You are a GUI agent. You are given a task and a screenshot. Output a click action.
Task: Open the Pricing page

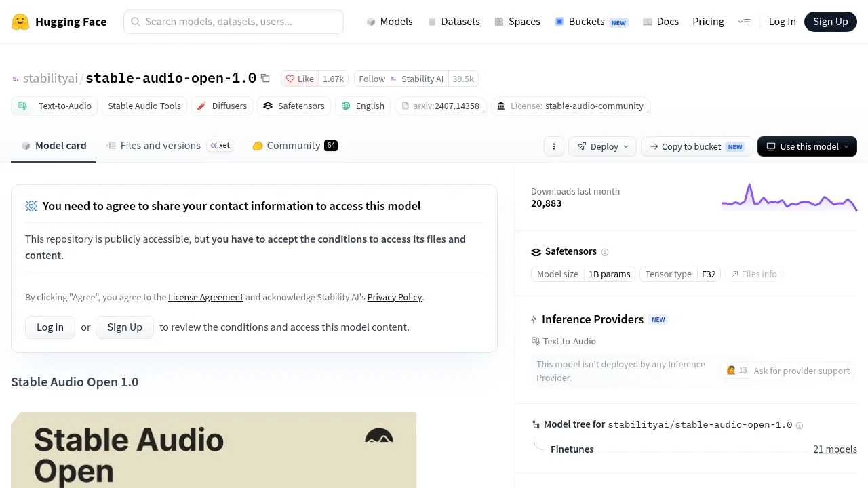708,22
